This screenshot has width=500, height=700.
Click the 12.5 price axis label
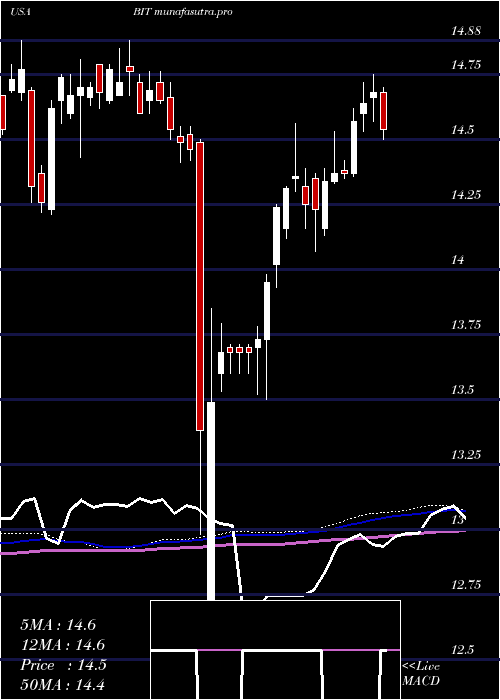click(462, 650)
